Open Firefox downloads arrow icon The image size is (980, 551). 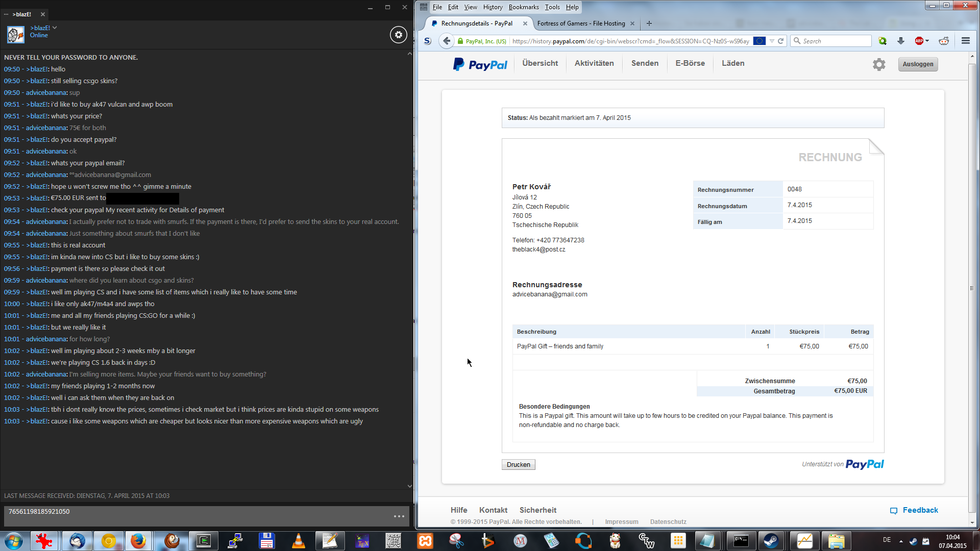tap(901, 41)
